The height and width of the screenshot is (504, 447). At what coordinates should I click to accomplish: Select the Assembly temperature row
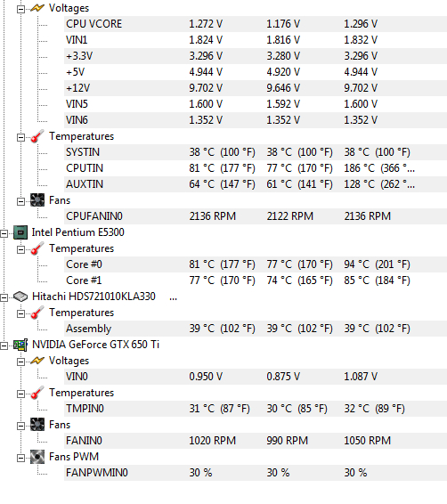pyautogui.click(x=256, y=329)
